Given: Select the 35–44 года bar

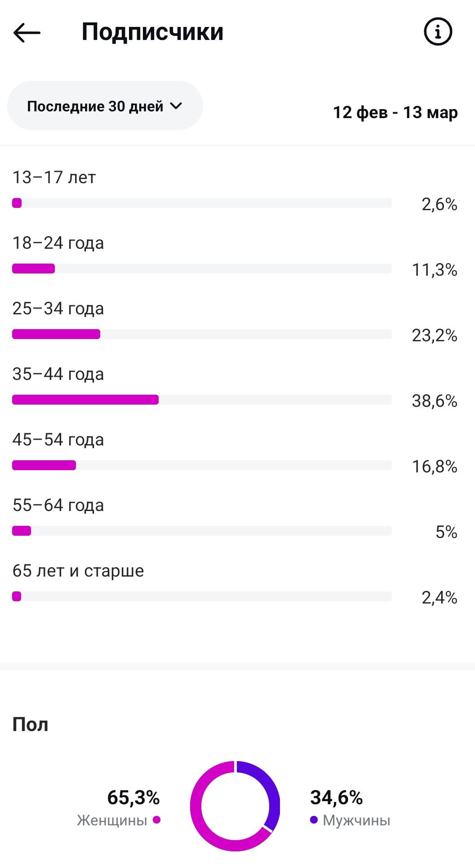Looking at the screenshot, I should click(202, 400).
